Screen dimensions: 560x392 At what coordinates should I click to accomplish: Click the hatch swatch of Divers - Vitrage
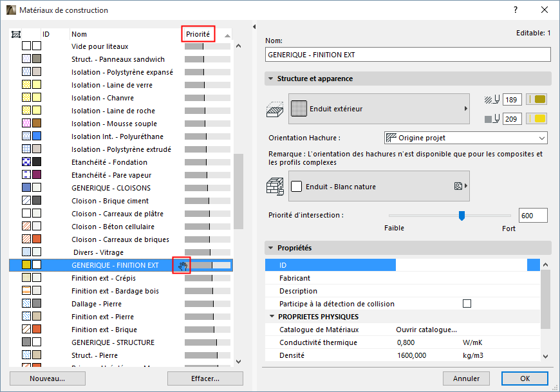coord(26,252)
